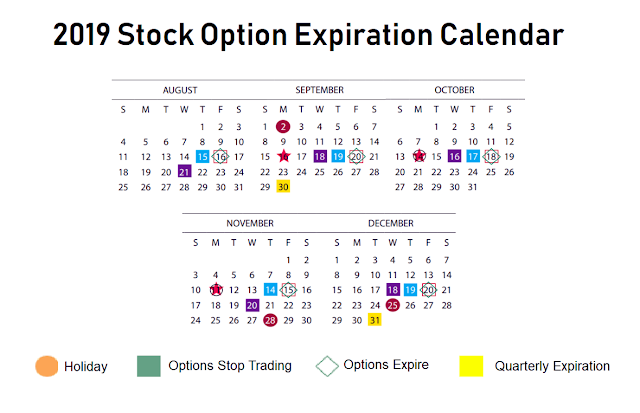The image size is (640, 413).
Task: Click the yellow December 31 date
Action: point(375,320)
